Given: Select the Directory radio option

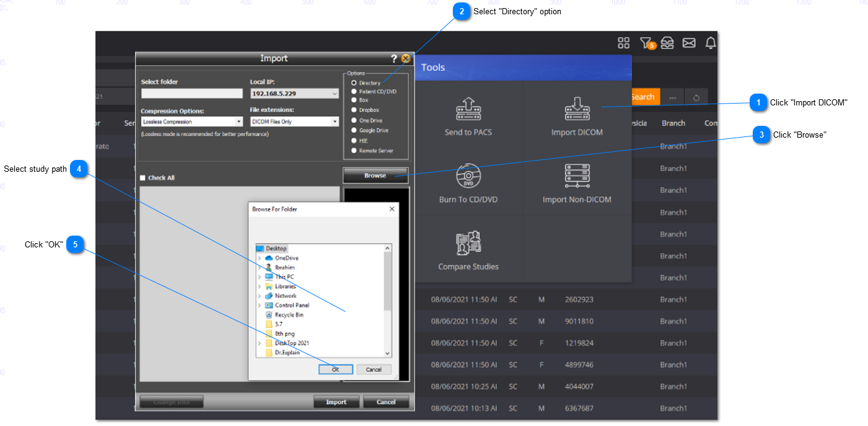Looking at the screenshot, I should click(354, 82).
